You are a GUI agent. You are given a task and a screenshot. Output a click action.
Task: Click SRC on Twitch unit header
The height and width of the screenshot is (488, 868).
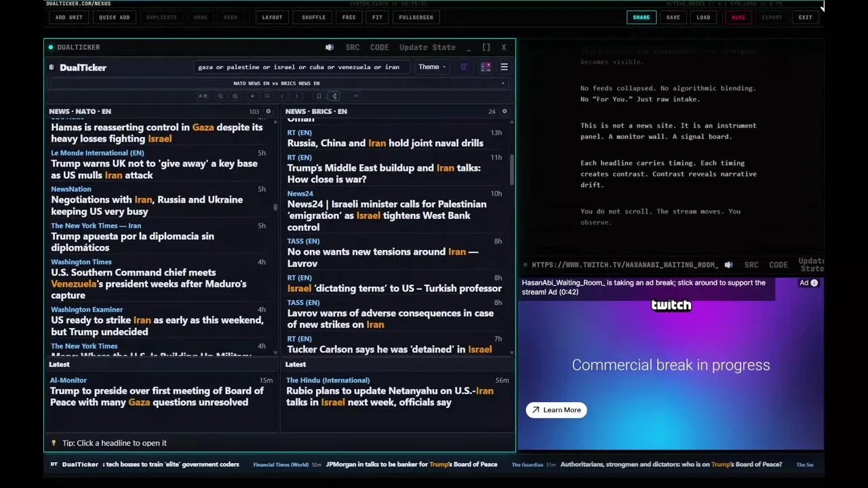pyautogui.click(x=751, y=265)
